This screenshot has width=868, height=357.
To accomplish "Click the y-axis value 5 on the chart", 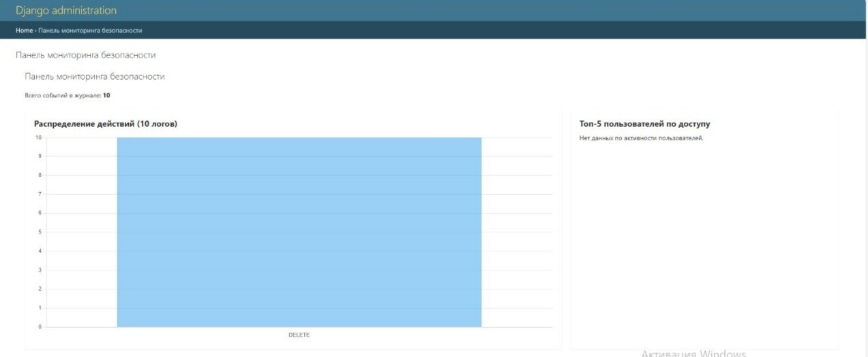I will (x=40, y=232).
